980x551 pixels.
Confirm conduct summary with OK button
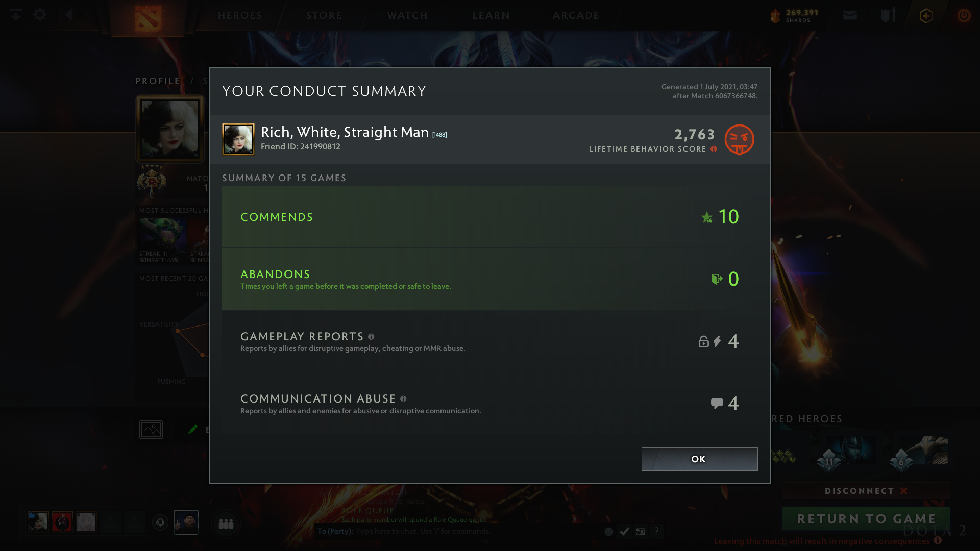click(x=699, y=459)
